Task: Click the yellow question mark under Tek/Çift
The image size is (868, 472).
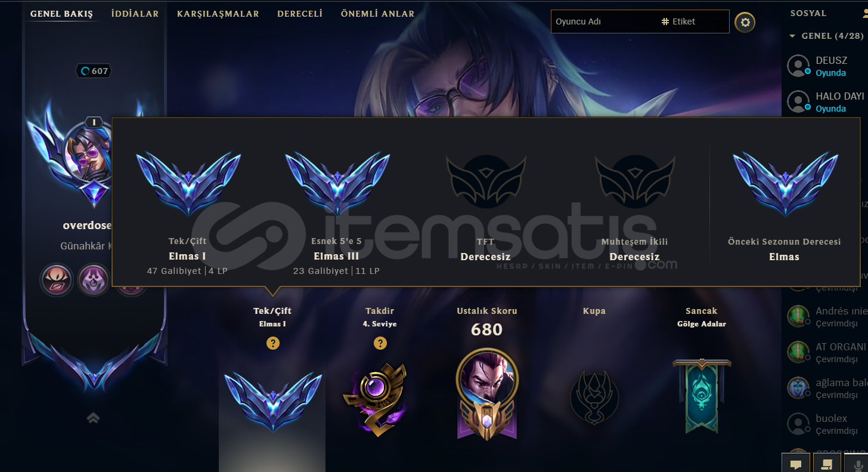Action: pos(273,343)
